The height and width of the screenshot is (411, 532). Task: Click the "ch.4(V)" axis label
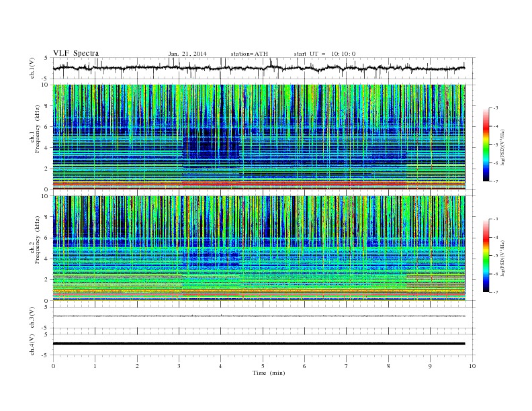tap(32, 345)
